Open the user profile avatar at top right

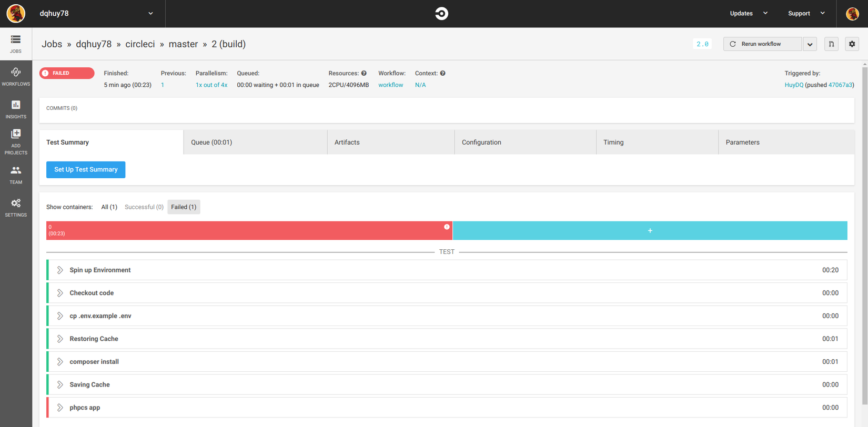coord(852,14)
